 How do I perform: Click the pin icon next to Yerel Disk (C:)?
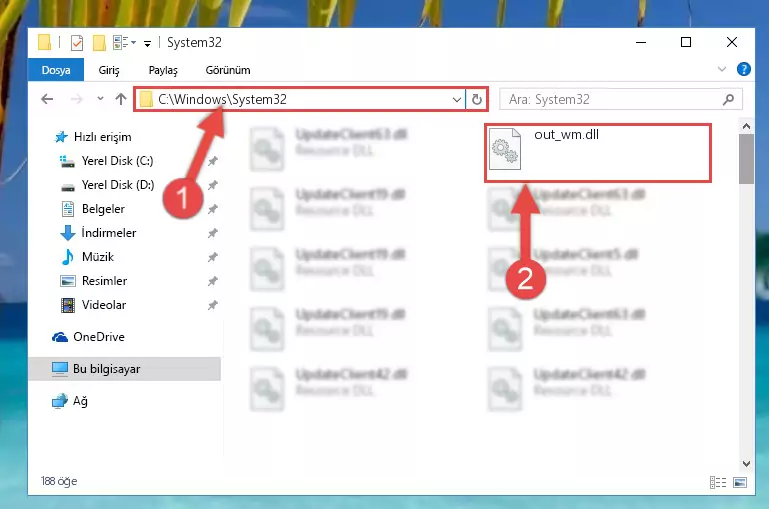click(212, 161)
